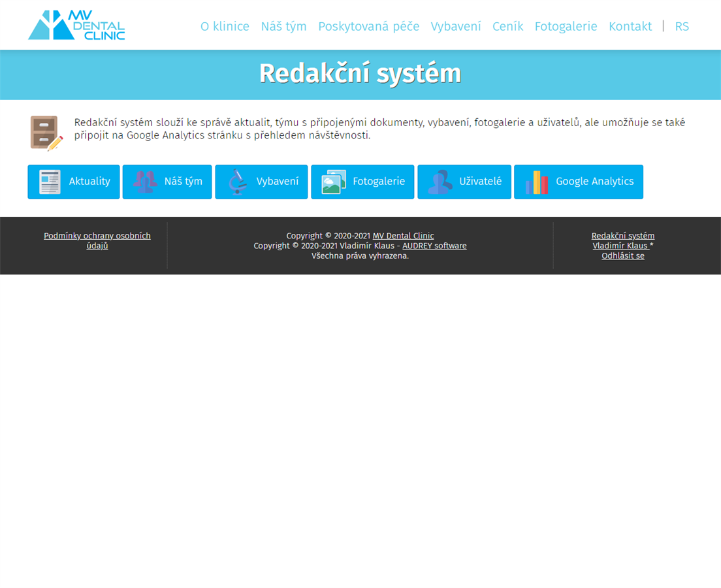Open Podmínky ochrany osobních údajů link
The height and width of the screenshot is (588, 721).
tap(97, 240)
